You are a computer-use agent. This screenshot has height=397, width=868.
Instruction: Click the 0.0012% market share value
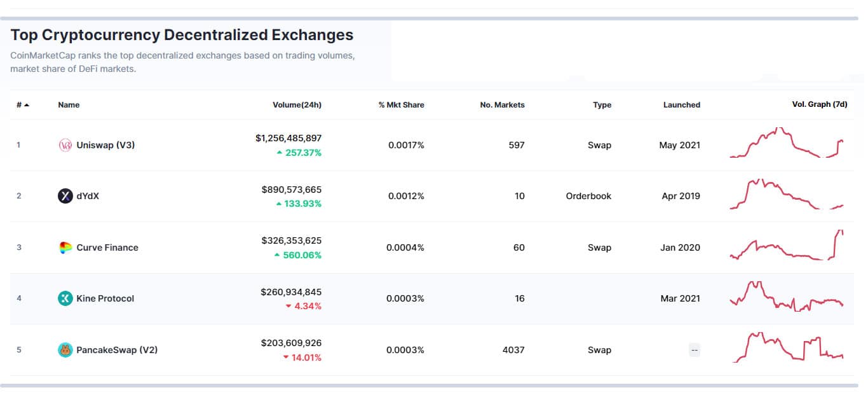click(x=406, y=196)
